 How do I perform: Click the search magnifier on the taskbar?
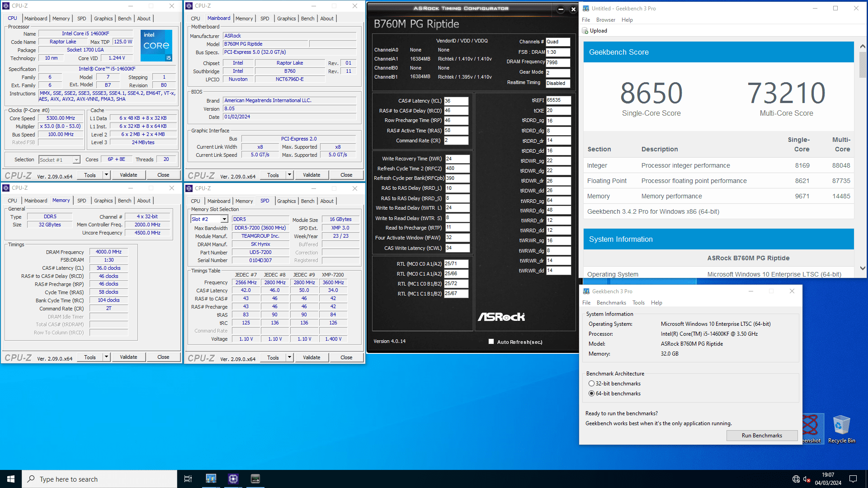point(31,479)
